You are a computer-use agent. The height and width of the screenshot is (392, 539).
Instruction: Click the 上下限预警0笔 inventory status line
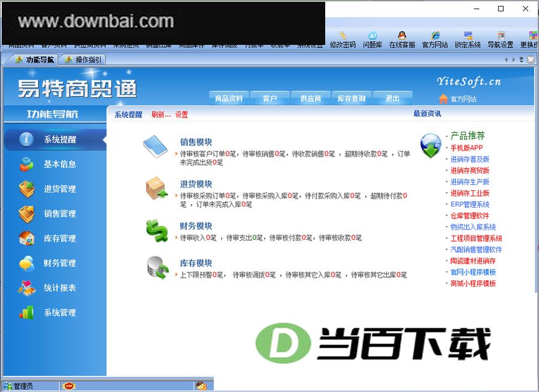tap(201, 275)
